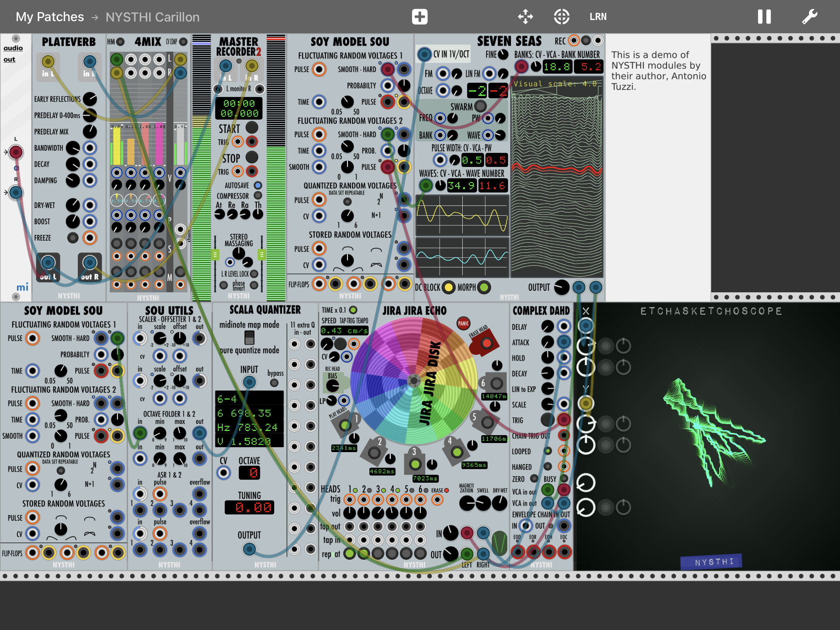Screen dimensions: 840x630
Task: Select Plateverb out R jack
Action: tap(90, 262)
